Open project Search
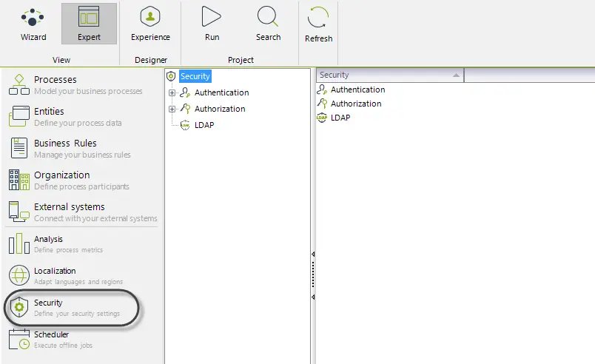The height and width of the screenshot is (364, 595). (x=268, y=24)
